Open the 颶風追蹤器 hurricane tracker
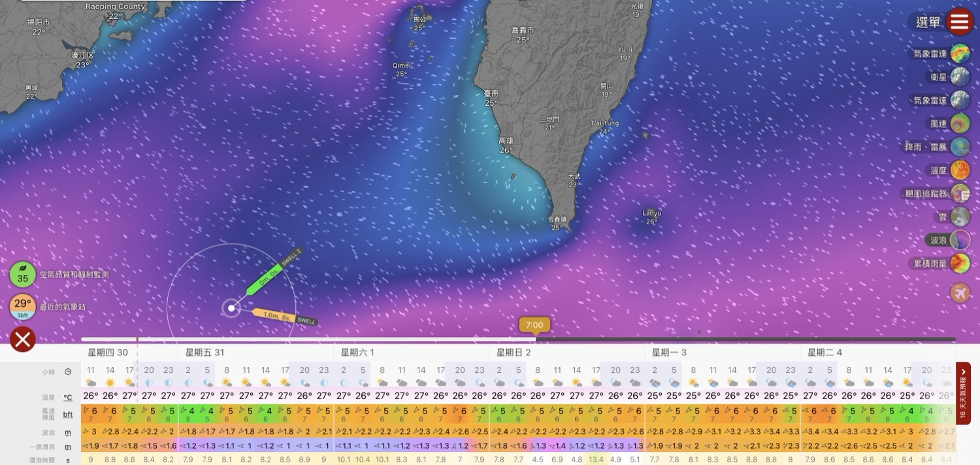The image size is (980, 465). click(x=960, y=193)
